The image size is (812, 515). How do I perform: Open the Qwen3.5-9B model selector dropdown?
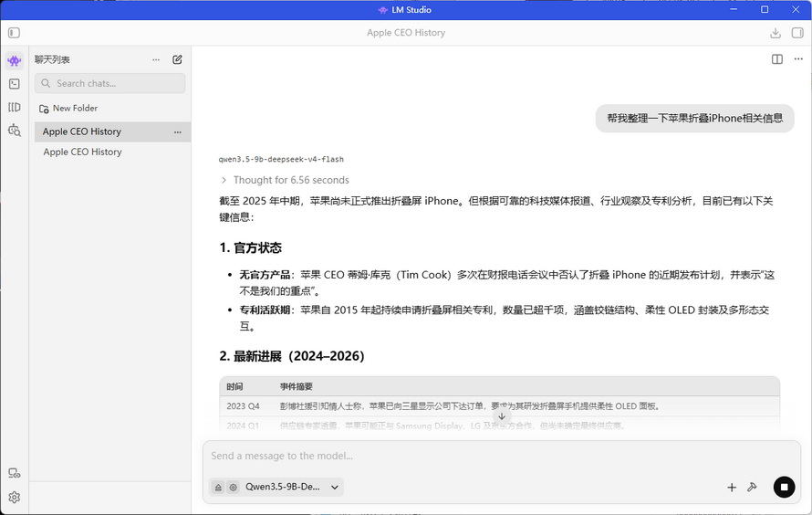pyautogui.click(x=292, y=487)
